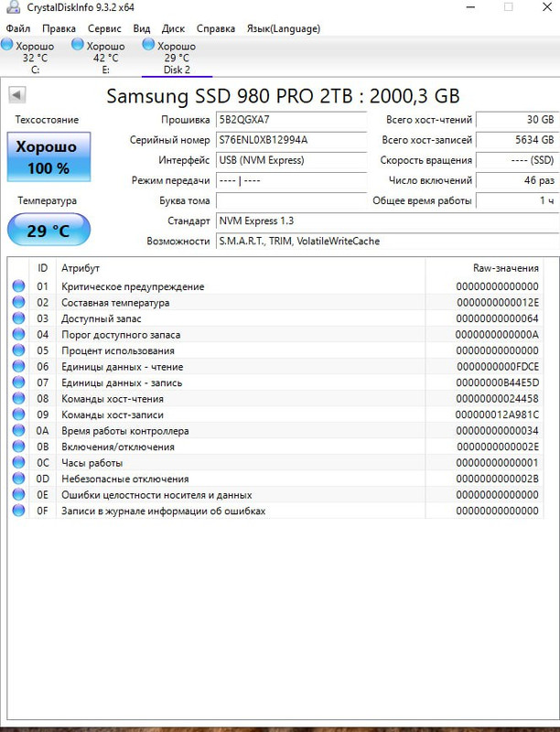This screenshot has width=560, height=732.
Task: Select the Составная температура attribute text
Action: click(x=115, y=303)
